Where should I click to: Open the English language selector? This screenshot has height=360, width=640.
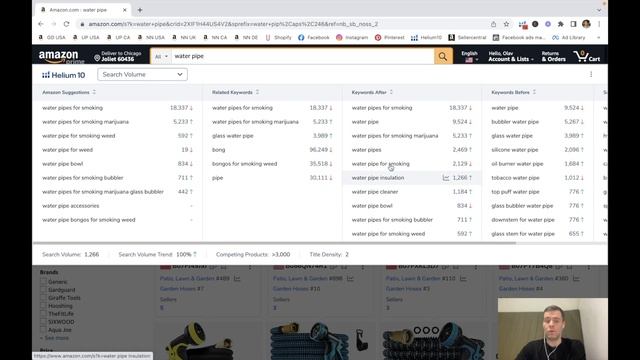(469, 56)
